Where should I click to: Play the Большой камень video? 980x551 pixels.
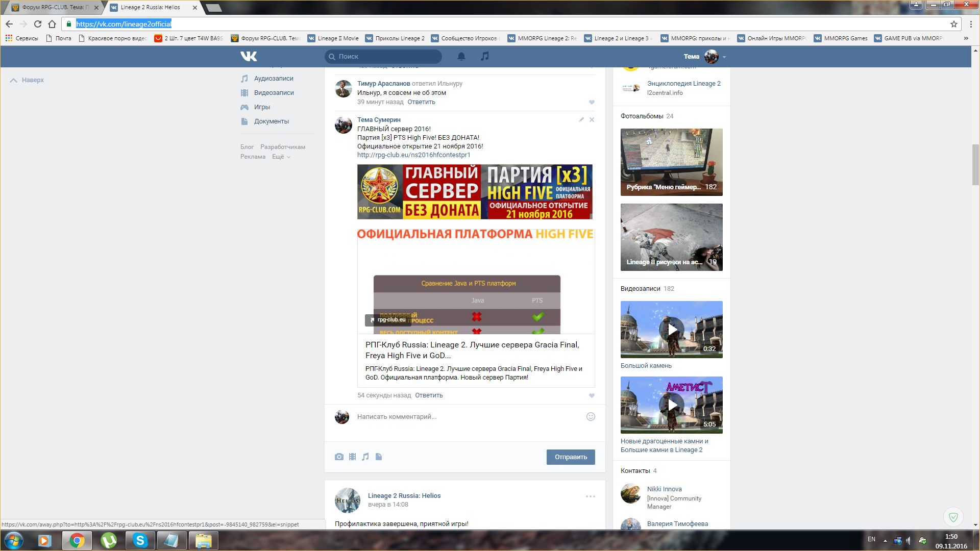(671, 330)
